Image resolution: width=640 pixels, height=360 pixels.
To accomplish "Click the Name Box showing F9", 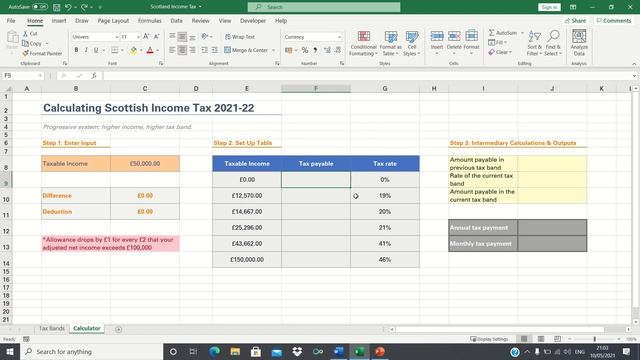I will (22, 76).
